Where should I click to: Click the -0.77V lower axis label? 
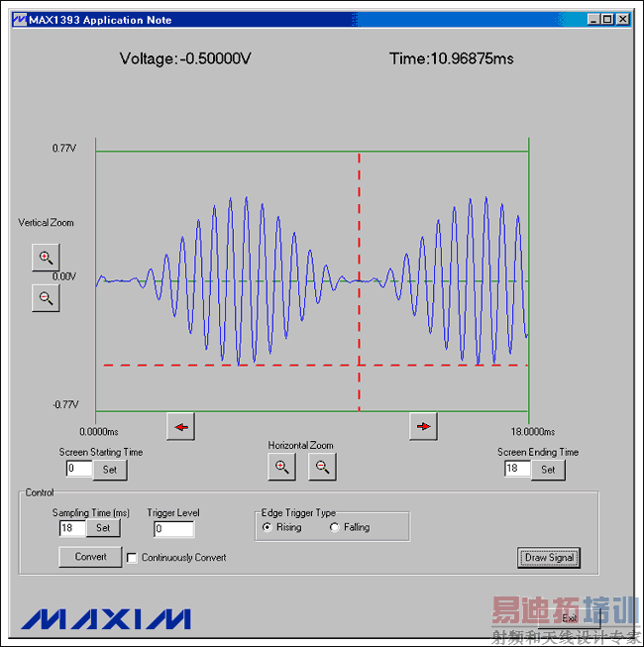(65, 405)
